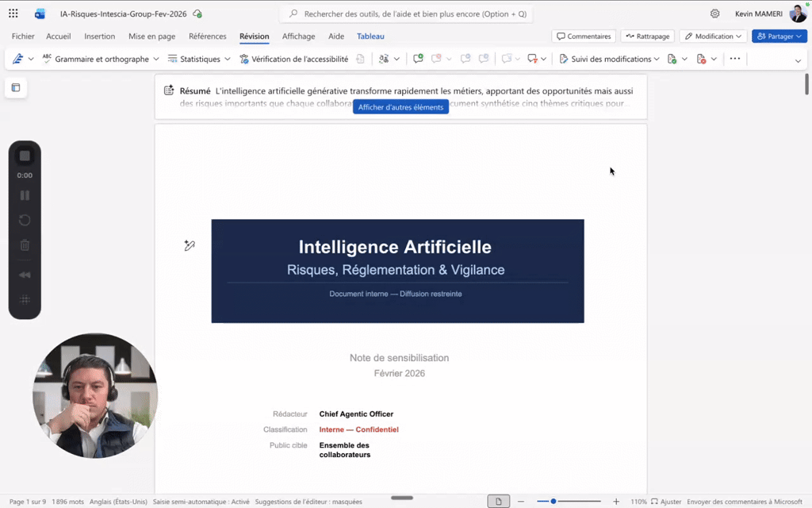Click the cloud saved status icon
This screenshot has width=812, height=508.
[x=197, y=14]
